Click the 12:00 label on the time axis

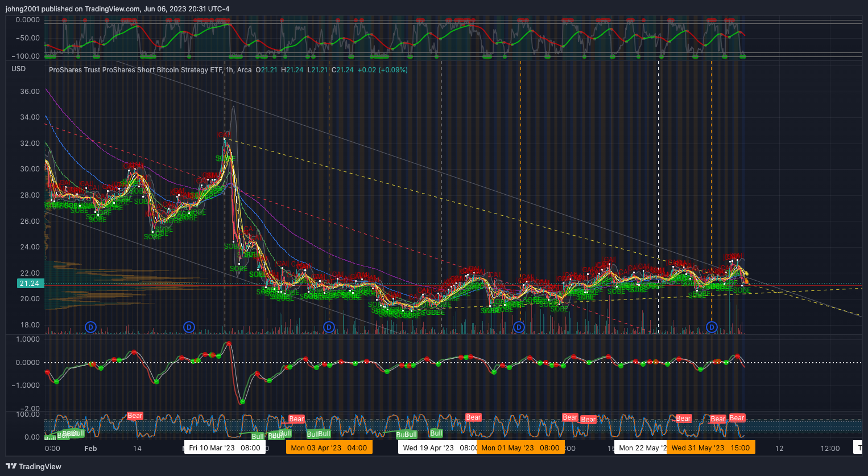pos(830,449)
